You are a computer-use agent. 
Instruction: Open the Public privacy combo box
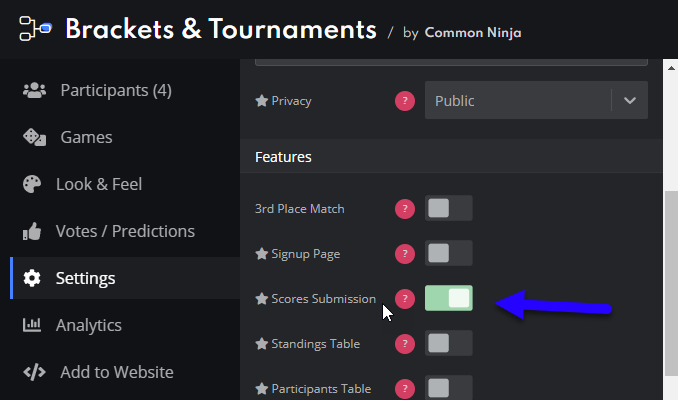[x=536, y=100]
